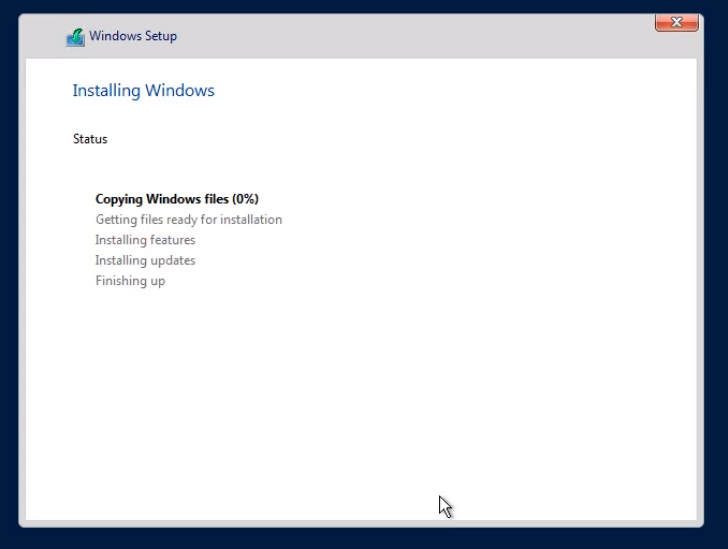
Task: Click the Finishing up step
Action: click(130, 281)
